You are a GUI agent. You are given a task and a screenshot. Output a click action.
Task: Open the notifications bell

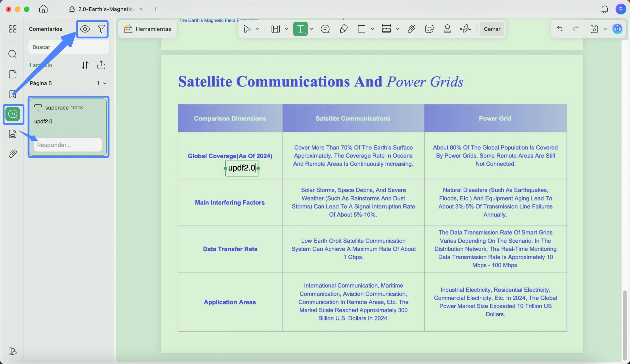click(x=604, y=9)
